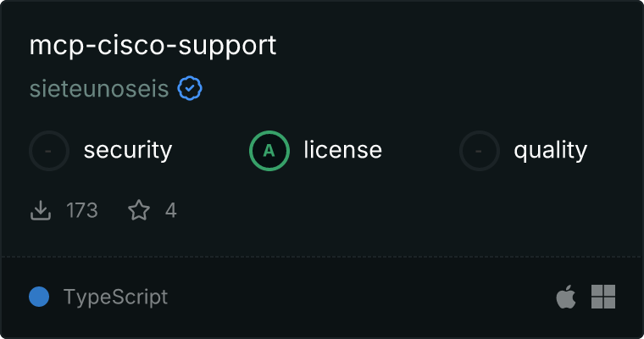Click the TypeScript language label
Screen dimensions: 644x339
point(115,297)
